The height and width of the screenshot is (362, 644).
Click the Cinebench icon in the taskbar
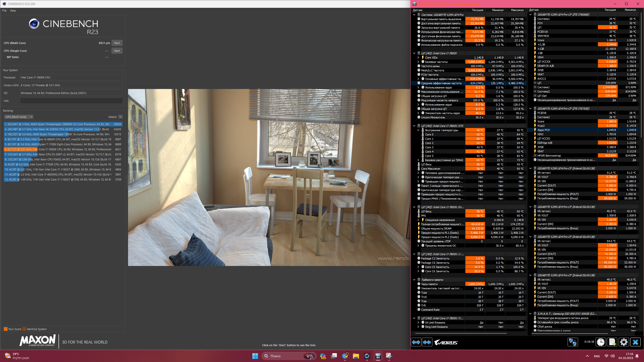click(x=367, y=356)
